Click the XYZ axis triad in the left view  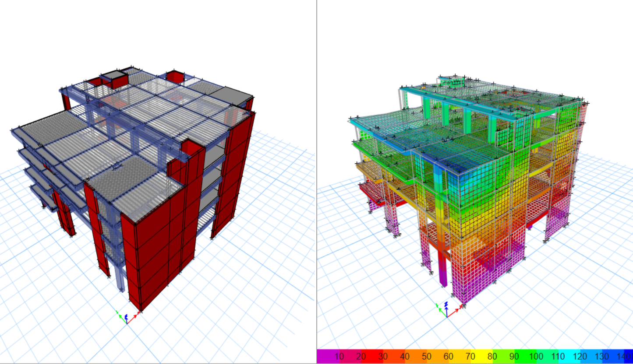pos(128,317)
